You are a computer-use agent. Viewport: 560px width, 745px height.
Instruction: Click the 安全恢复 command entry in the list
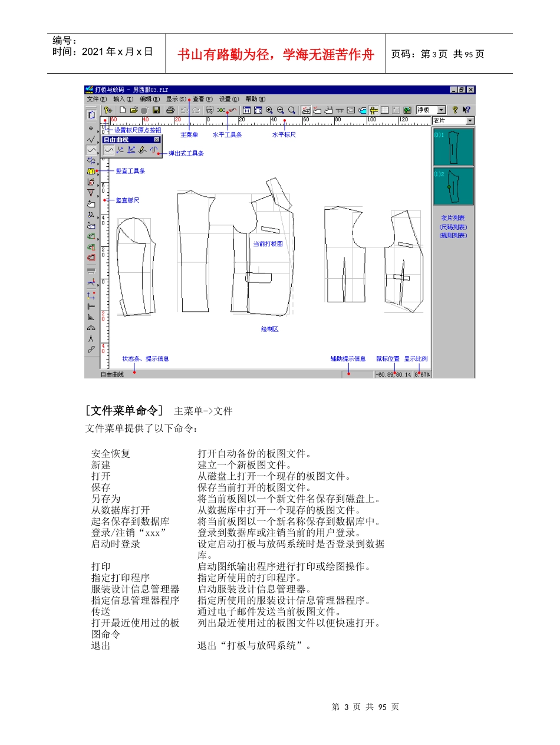coord(111,454)
